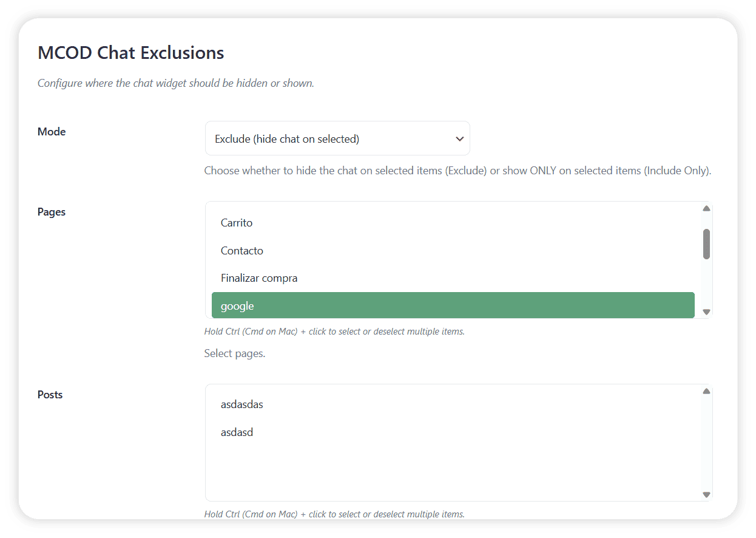Click the Pages list scroll-up arrow
Image resolution: width=756 pixels, height=538 pixels.
coord(706,209)
